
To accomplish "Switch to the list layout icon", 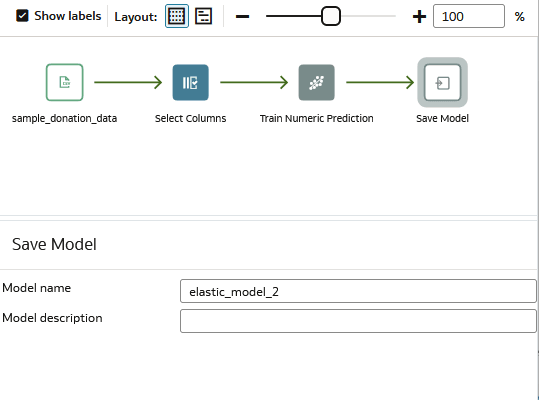I will (204, 16).
